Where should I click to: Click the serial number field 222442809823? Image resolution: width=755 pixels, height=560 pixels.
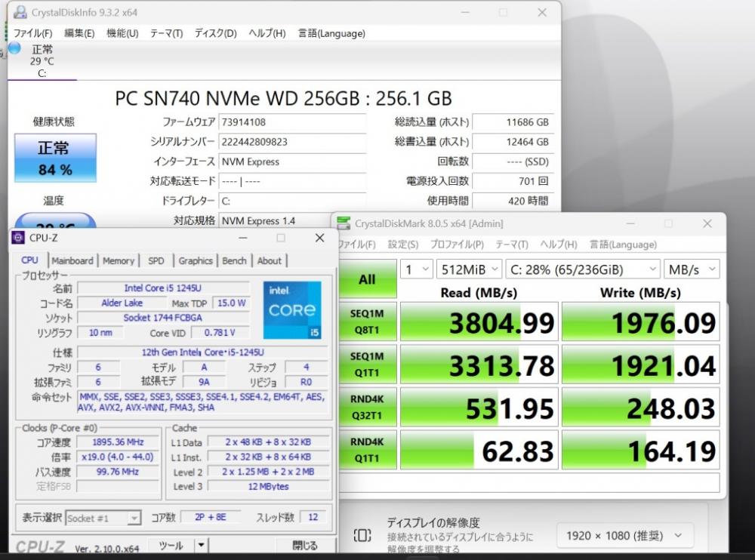point(292,142)
